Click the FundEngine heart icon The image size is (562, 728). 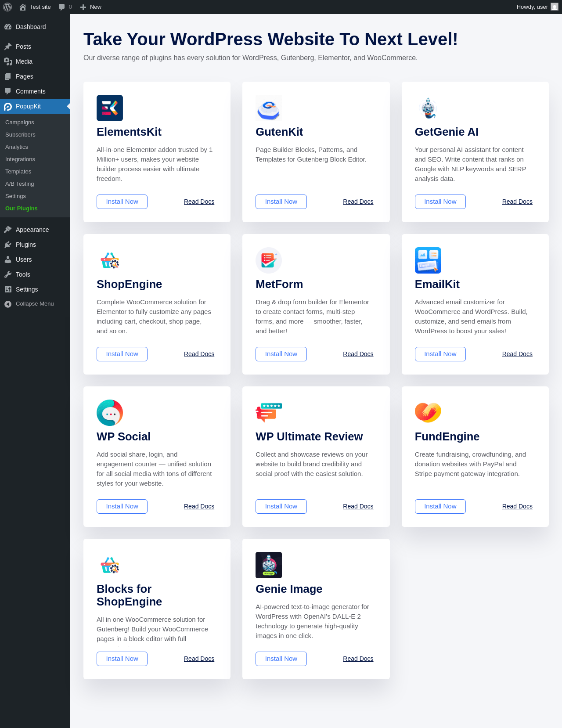(x=428, y=413)
